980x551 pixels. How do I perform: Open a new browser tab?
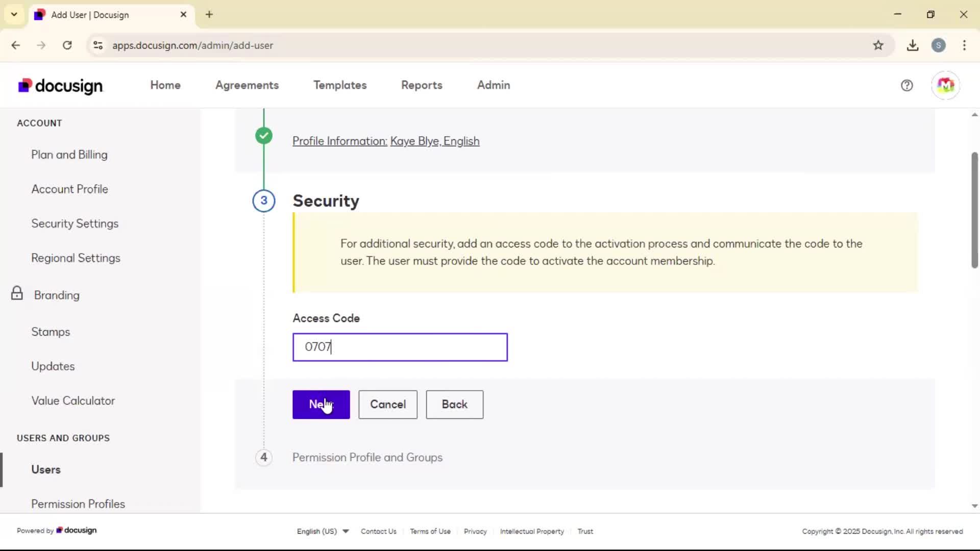point(209,14)
